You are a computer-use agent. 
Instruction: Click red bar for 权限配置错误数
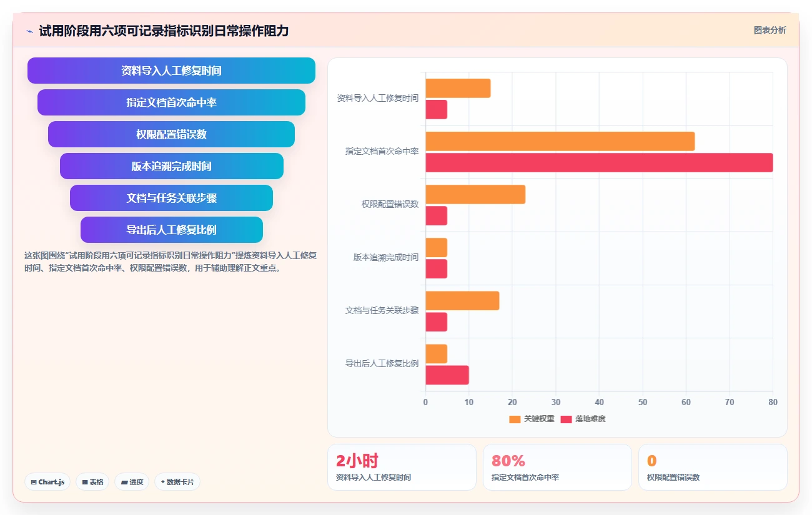pyautogui.click(x=437, y=215)
